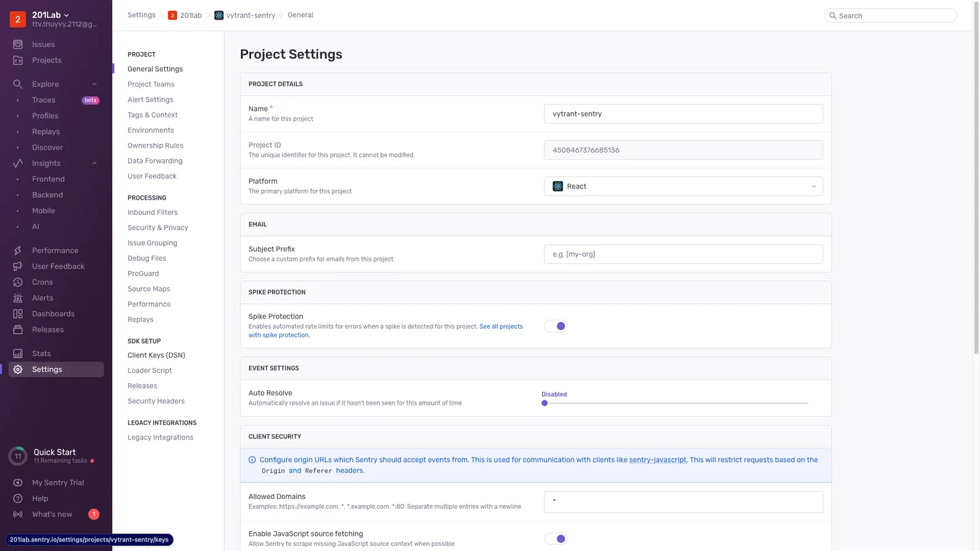Go to Environments settings

coord(151,130)
